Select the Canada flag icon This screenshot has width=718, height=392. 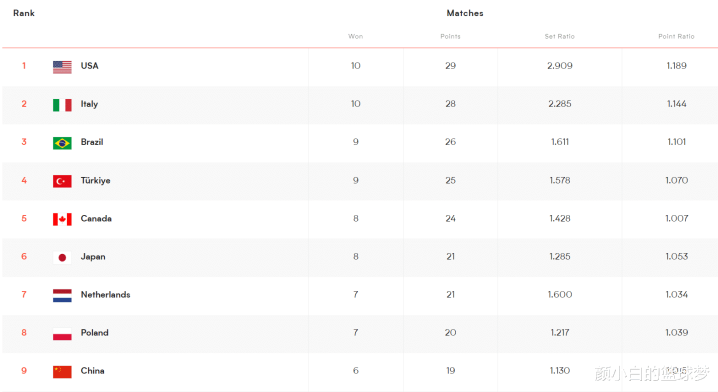pyautogui.click(x=62, y=219)
